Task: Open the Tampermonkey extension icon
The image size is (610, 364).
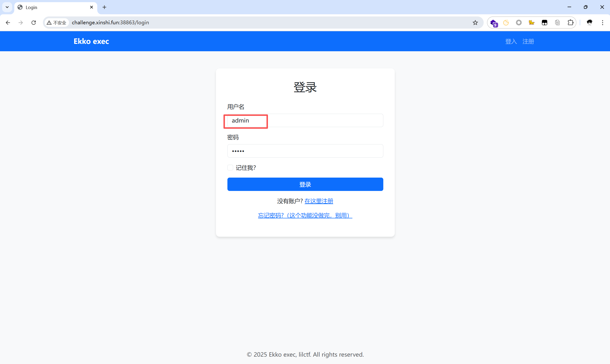Action: (544, 23)
